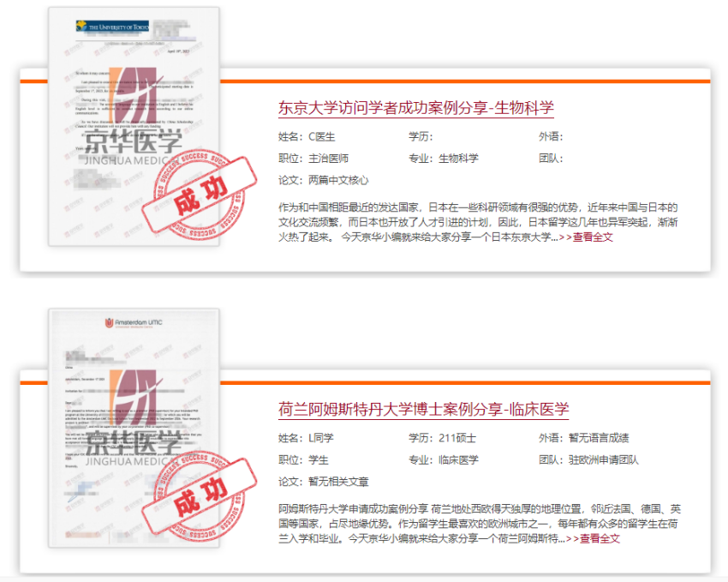
Task: Click the red 成功 stamp on Amsterdam letter
Action: 200,496
